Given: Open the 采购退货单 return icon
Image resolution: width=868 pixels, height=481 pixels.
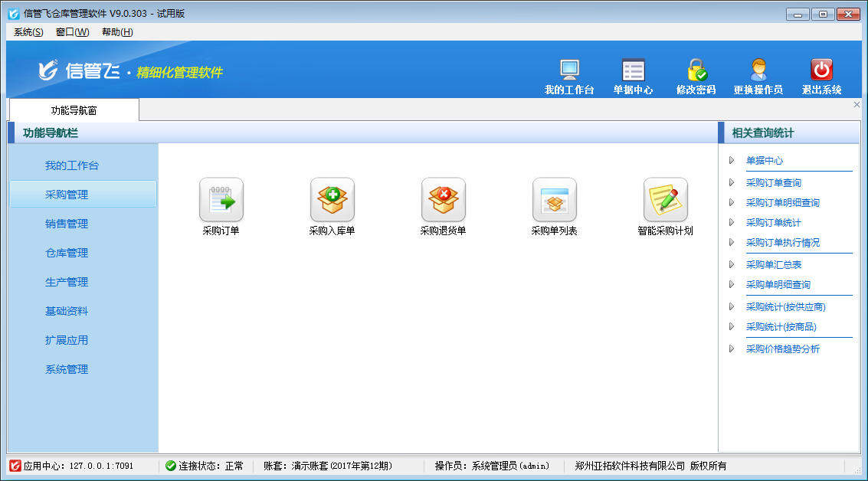Looking at the screenshot, I should click(x=443, y=200).
